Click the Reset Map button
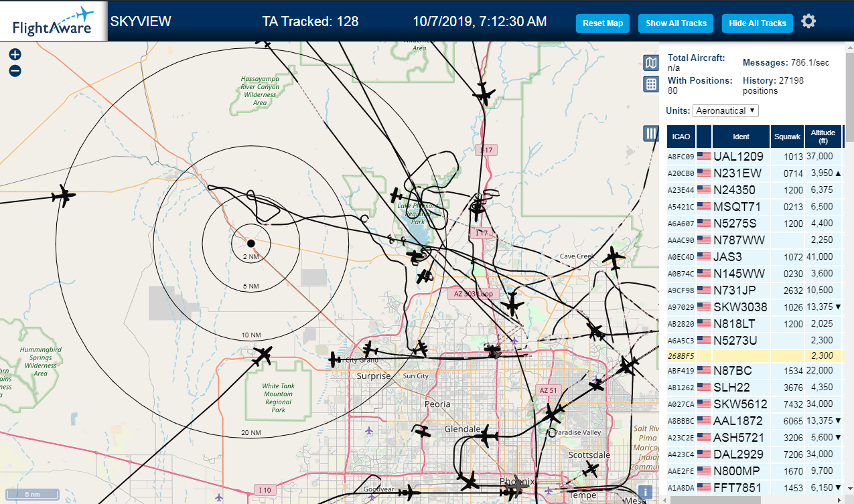Image resolution: width=854 pixels, height=504 pixels. click(603, 23)
